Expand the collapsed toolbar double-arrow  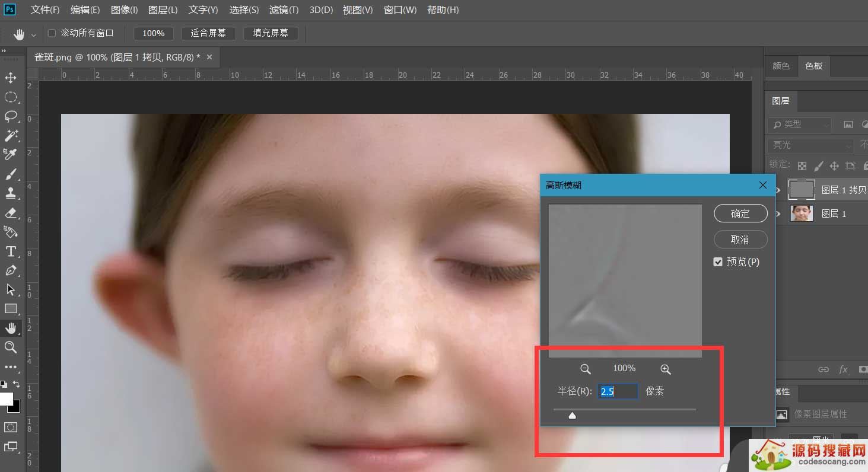tap(4, 52)
